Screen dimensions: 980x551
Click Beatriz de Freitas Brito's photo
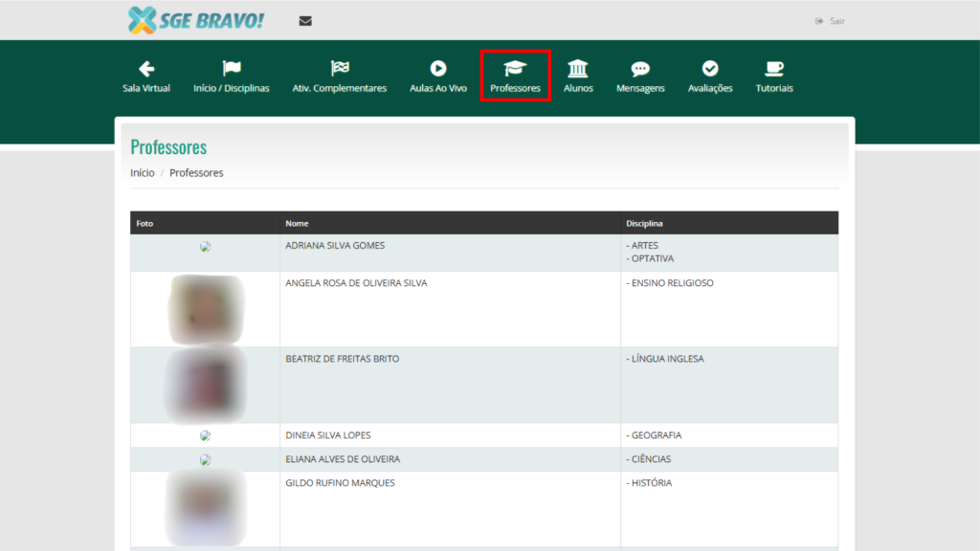pyautogui.click(x=205, y=385)
